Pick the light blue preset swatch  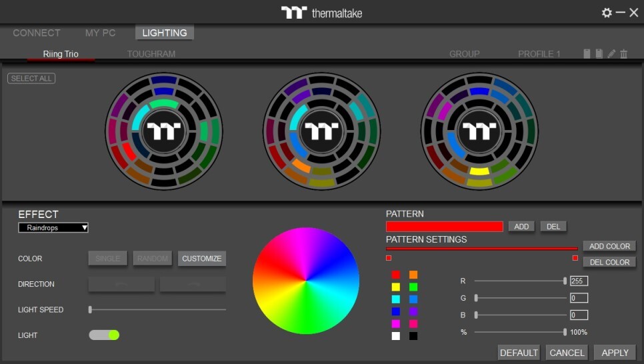click(x=413, y=299)
